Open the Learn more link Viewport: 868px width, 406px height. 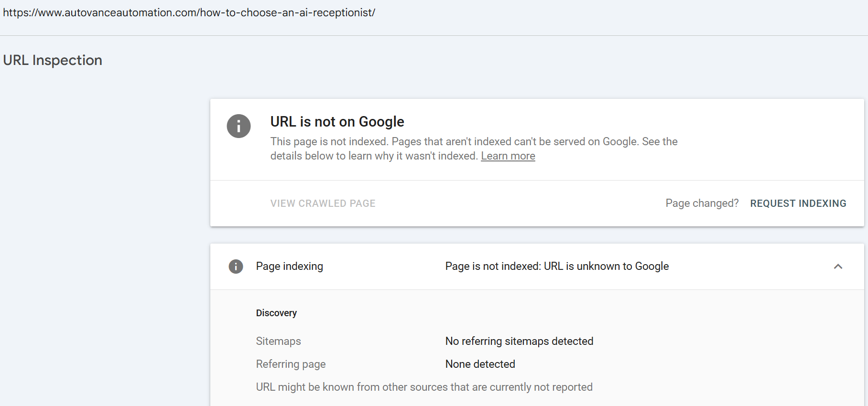click(508, 156)
